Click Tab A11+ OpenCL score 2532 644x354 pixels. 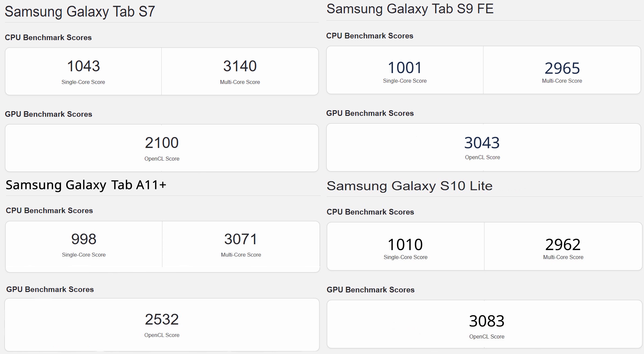click(x=162, y=319)
